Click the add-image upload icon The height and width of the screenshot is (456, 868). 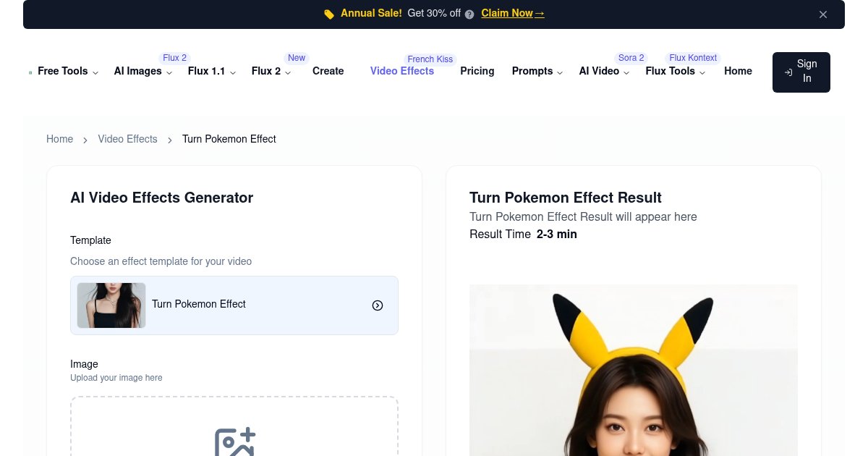coord(235,442)
